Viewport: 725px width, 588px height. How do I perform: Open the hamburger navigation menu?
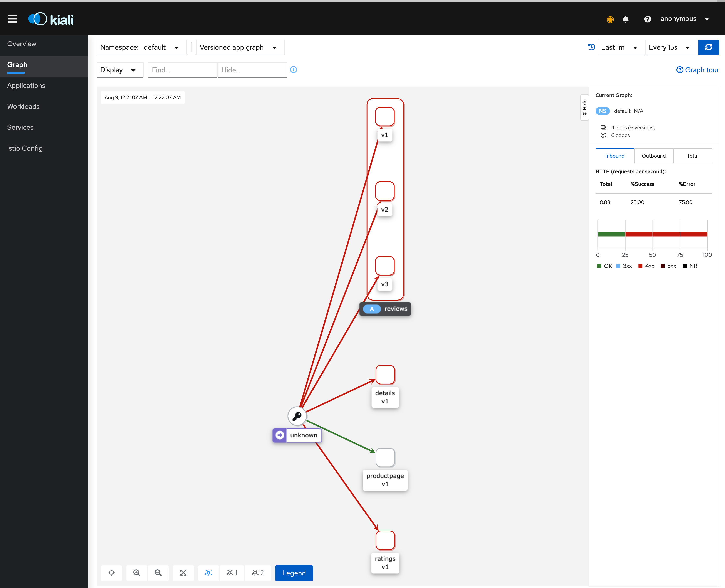pyautogui.click(x=13, y=19)
